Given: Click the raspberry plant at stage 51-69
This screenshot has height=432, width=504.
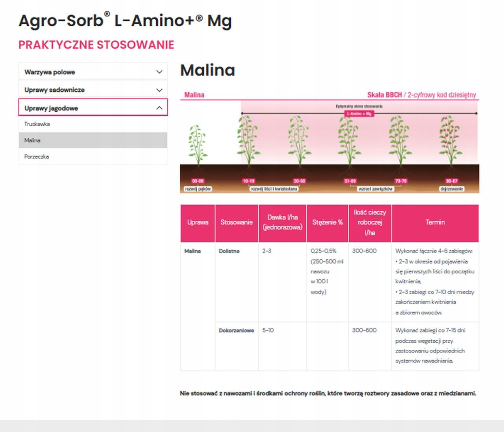Looking at the screenshot, I should point(349,140).
